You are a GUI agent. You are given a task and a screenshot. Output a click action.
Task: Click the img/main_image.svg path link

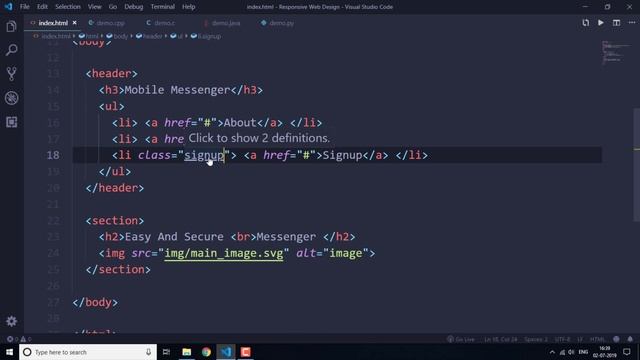224,253
